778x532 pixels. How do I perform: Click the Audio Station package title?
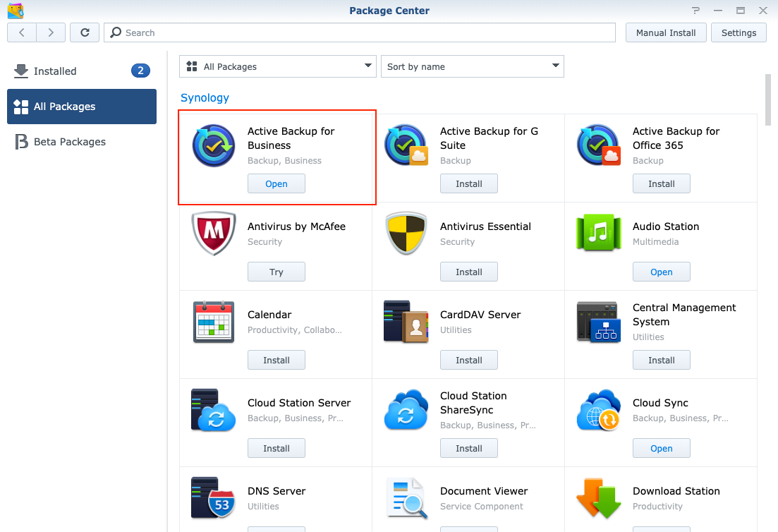(666, 226)
